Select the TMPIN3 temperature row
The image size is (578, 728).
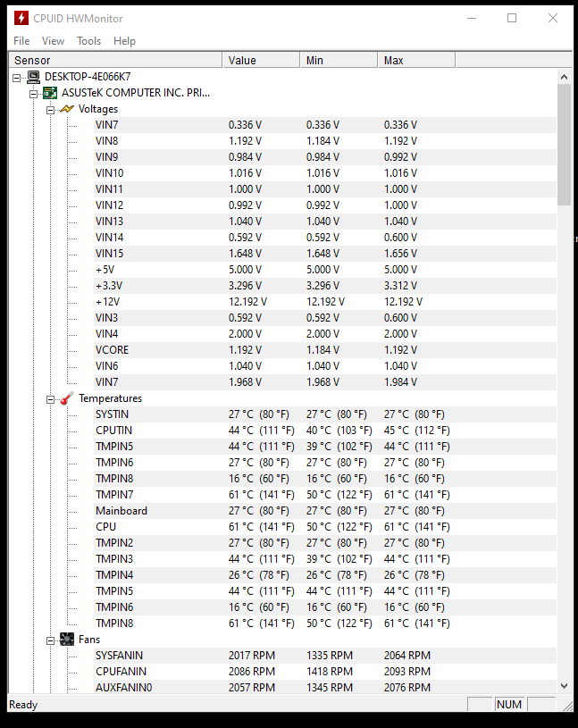click(324, 559)
